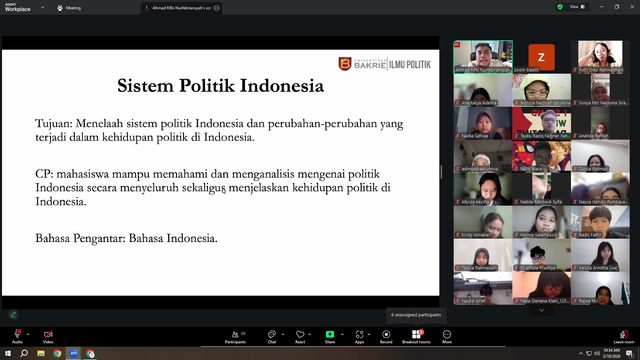Select Allyssa Keysha's video tile

(x=483, y=189)
